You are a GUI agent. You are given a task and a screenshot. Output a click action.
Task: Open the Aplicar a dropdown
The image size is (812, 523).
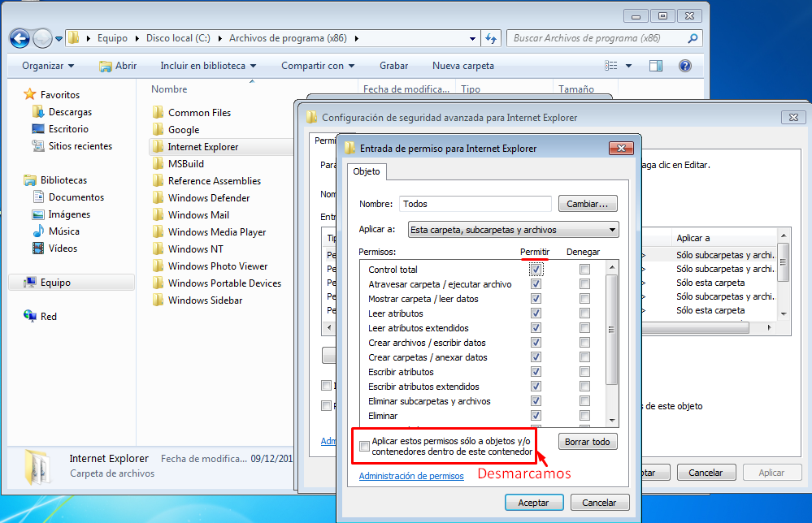pyautogui.click(x=513, y=230)
